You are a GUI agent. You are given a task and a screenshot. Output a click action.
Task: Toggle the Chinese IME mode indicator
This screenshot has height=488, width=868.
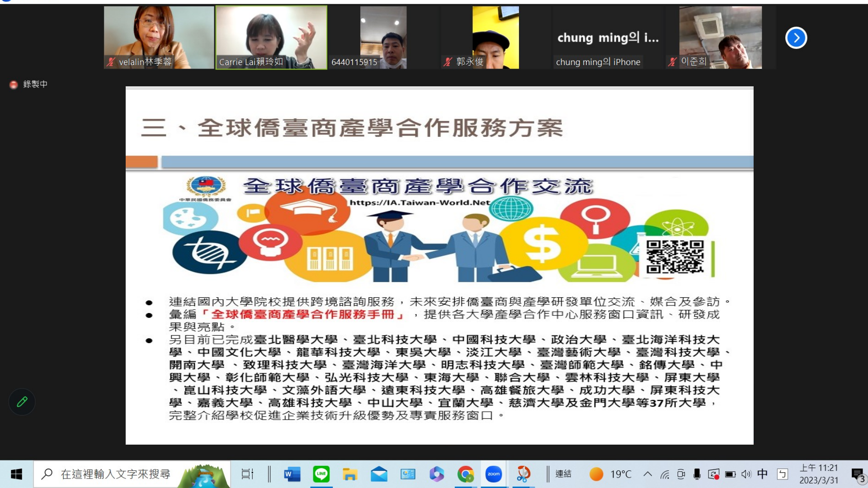(763, 474)
